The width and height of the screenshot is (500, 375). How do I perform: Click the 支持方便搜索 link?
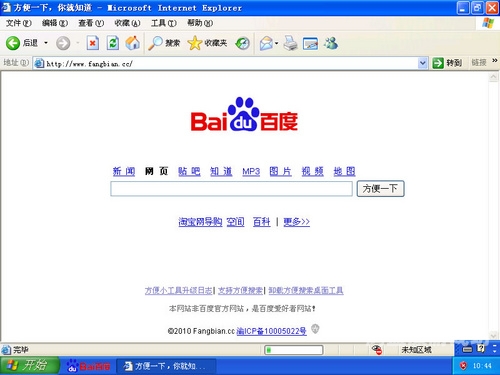[x=240, y=291]
